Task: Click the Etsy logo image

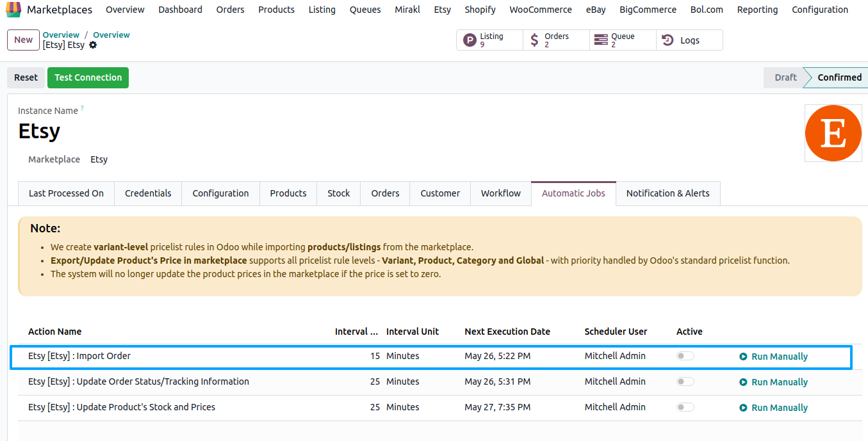Action: tap(833, 133)
